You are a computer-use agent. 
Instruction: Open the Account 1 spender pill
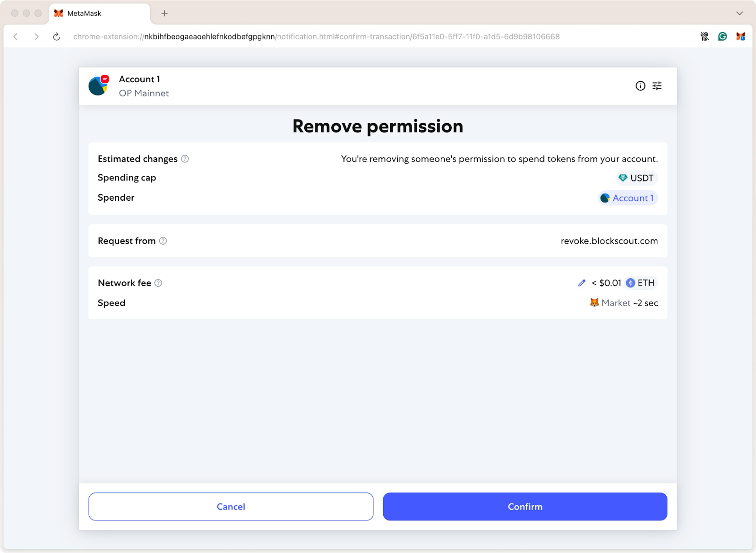pyautogui.click(x=628, y=198)
